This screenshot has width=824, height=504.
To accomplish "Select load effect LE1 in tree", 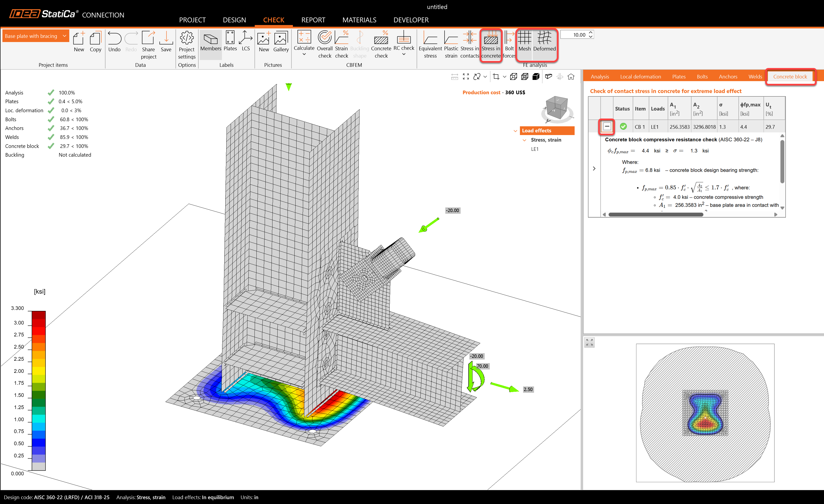I will [x=535, y=149].
